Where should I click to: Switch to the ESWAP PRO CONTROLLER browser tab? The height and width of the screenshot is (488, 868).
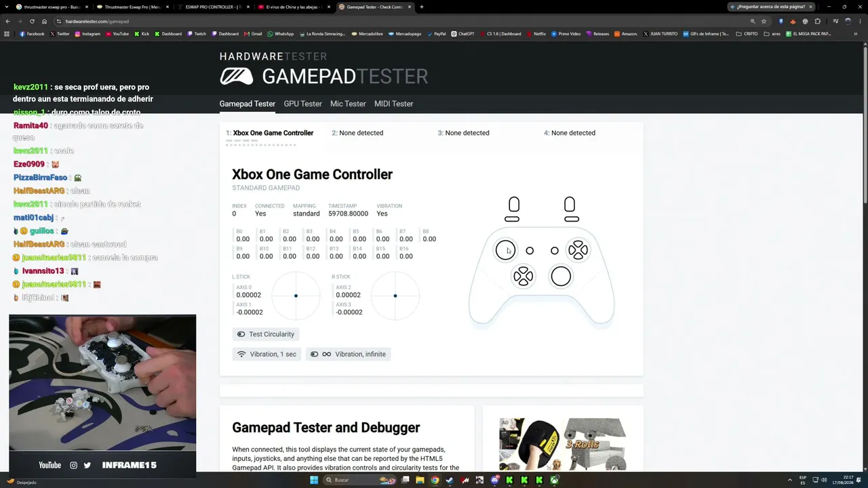click(x=213, y=7)
